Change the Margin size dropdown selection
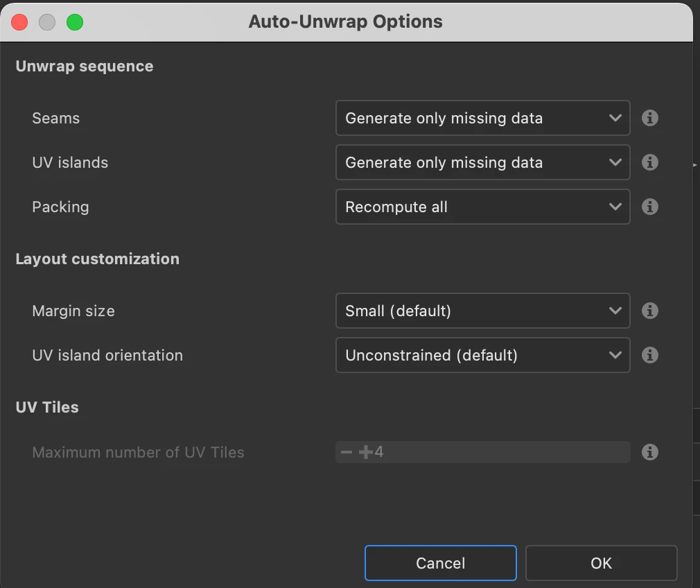Screen dimensions: 700x588 click(482, 311)
